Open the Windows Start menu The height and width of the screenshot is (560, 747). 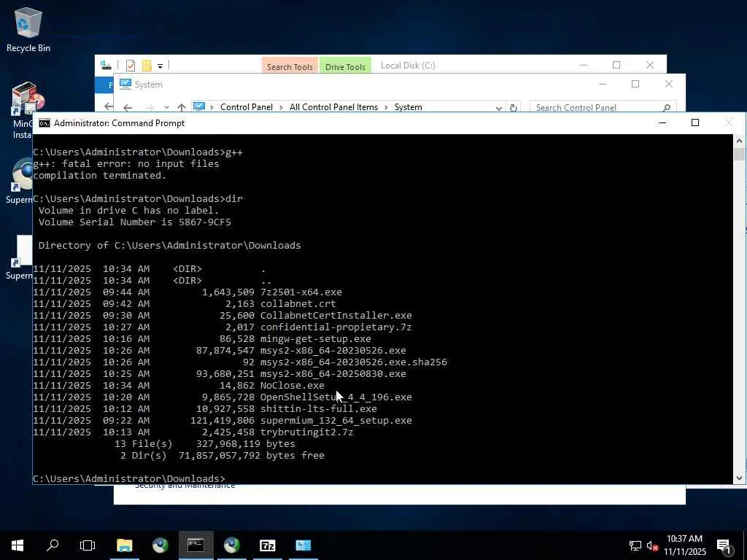[18, 545]
